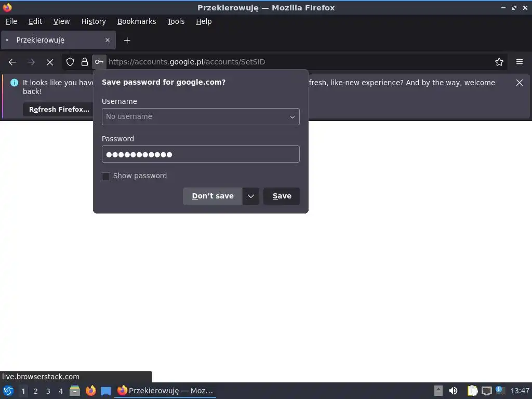
Task: Open the notification tray icon with badge
Action: (x=500, y=390)
